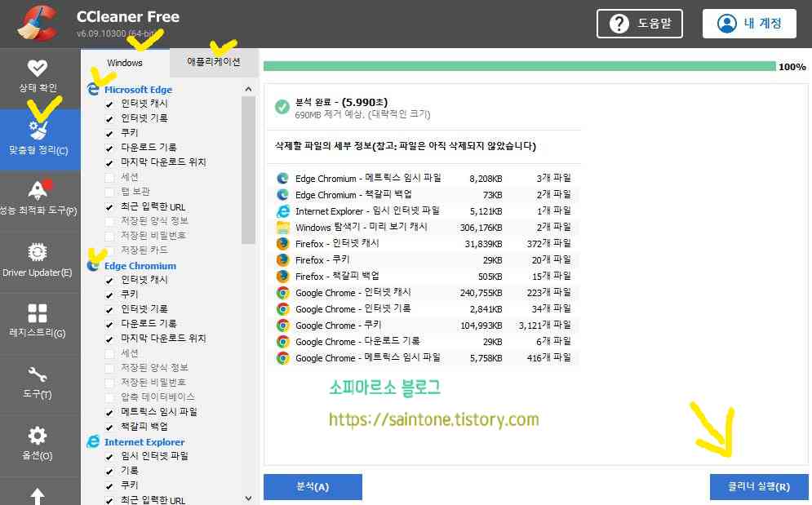The height and width of the screenshot is (505, 812).
Task: Click the 690MB 제거 예상 summary text
Action: coord(362,114)
